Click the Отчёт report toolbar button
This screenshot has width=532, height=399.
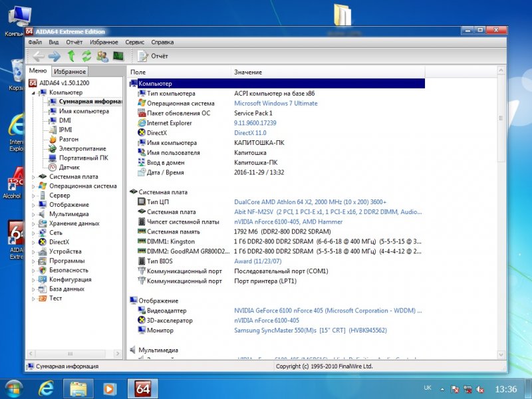[152, 56]
